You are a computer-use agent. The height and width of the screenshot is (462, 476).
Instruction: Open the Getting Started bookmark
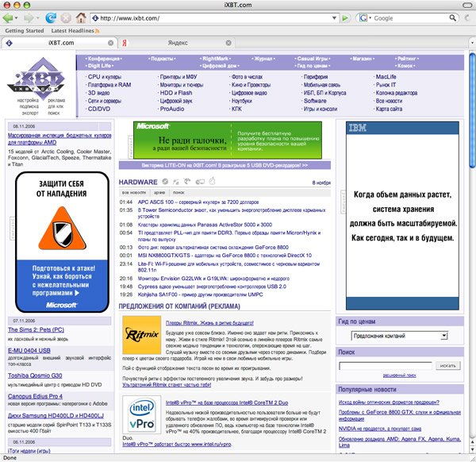point(25,31)
